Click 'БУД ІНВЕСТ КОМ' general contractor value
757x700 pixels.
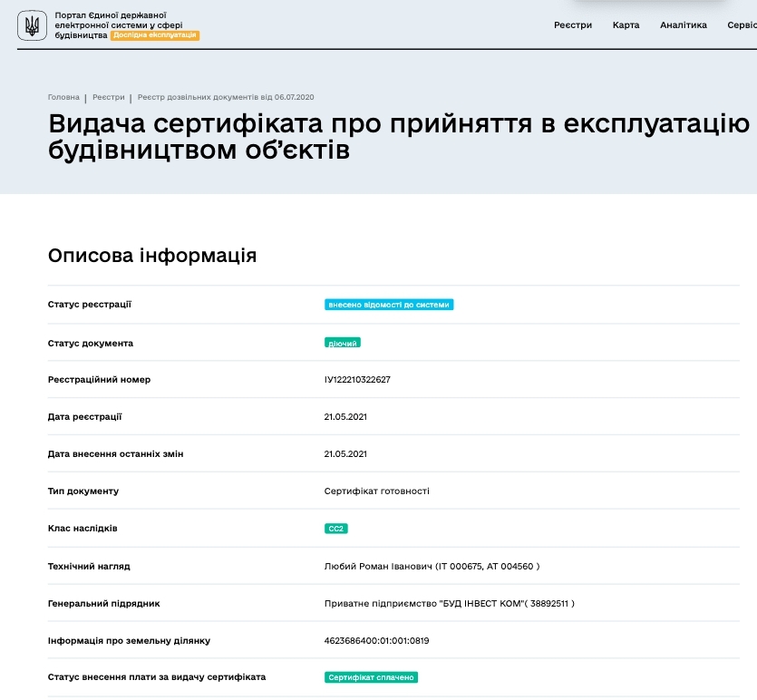coord(449,604)
